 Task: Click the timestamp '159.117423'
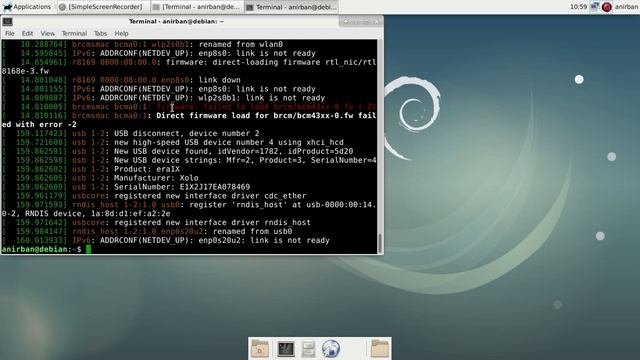pyautogui.click(x=40, y=133)
